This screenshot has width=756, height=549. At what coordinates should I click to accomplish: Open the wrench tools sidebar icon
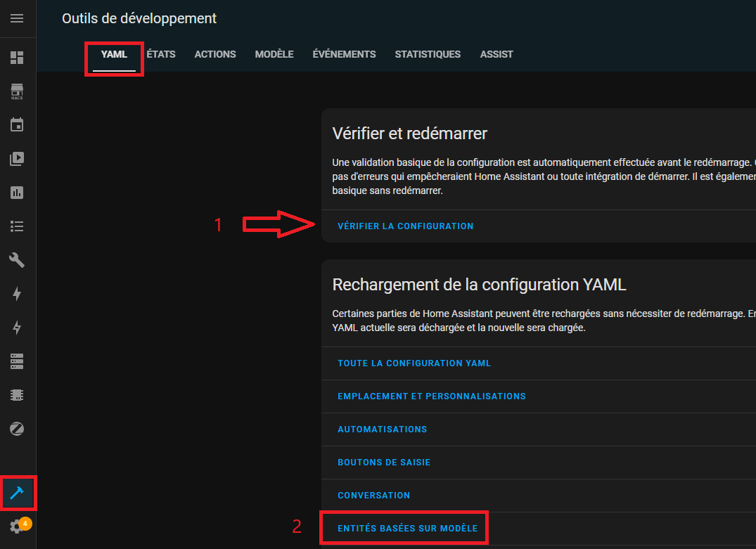pos(17,260)
